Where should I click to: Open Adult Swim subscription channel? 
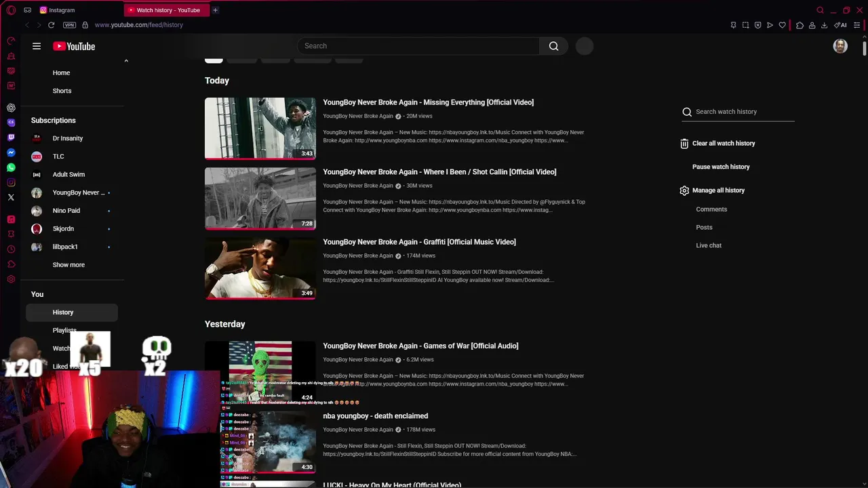(72, 174)
